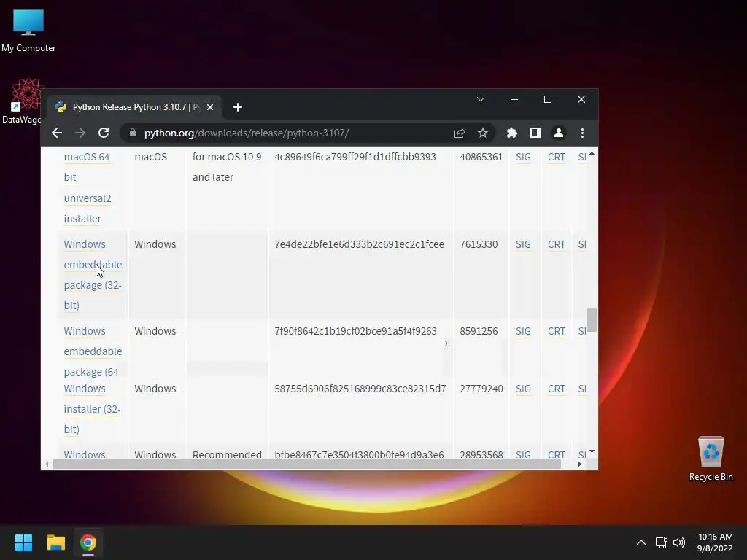Open the Chrome profile avatar
Viewport: 747px width, 560px height.
pos(558,133)
